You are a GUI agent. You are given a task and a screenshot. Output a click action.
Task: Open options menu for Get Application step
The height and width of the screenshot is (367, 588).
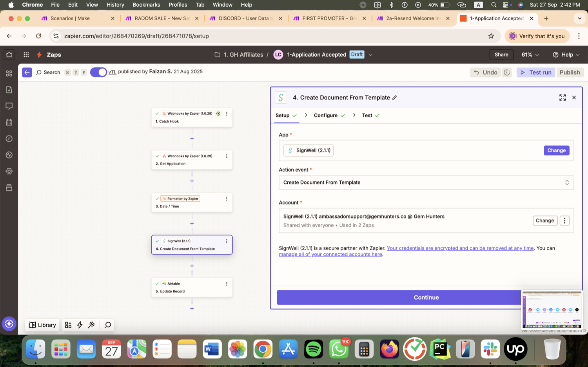(x=227, y=156)
